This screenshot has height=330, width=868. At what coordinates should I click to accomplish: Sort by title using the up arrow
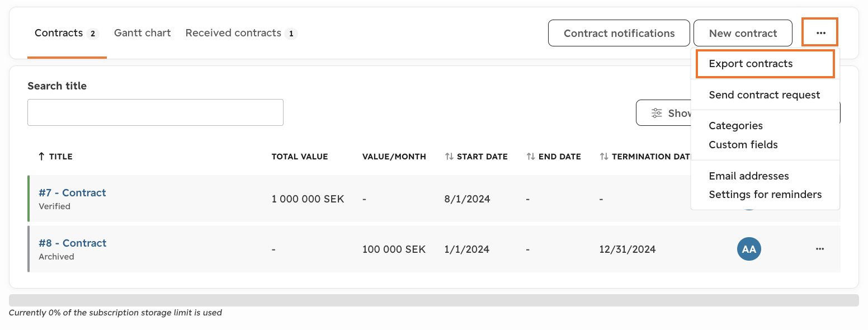[x=41, y=157]
